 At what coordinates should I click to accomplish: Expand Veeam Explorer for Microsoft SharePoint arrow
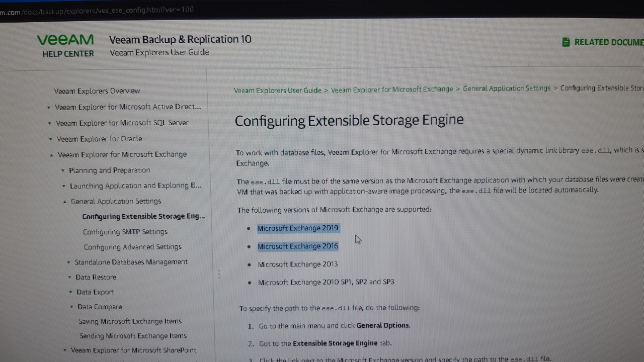pyautogui.click(x=65, y=350)
